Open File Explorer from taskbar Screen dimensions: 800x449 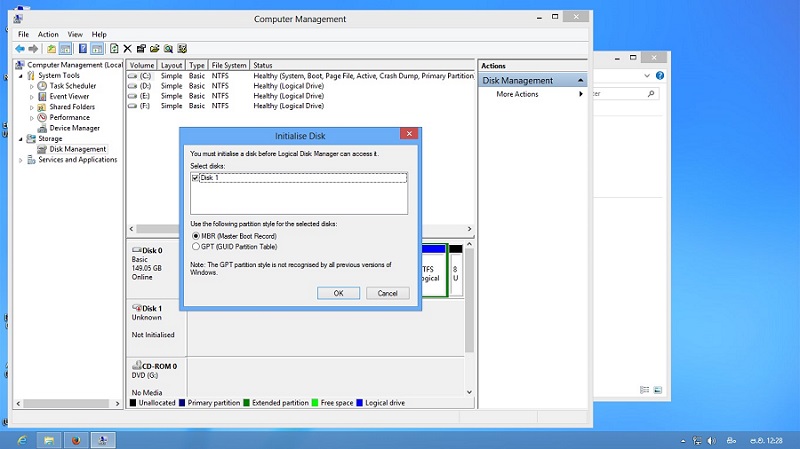[49, 440]
